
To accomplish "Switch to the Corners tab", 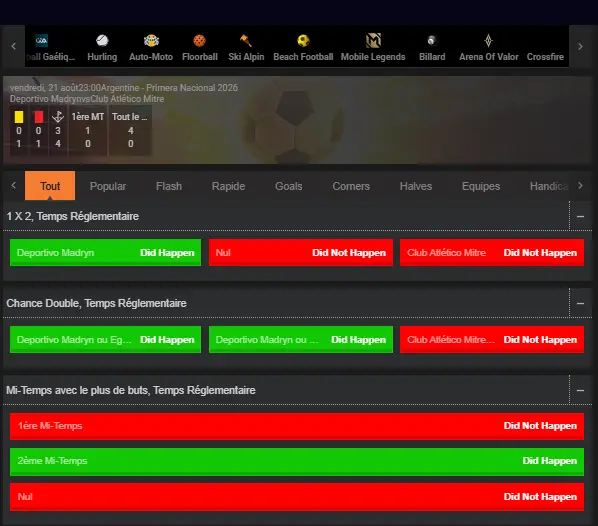I will click(351, 186).
